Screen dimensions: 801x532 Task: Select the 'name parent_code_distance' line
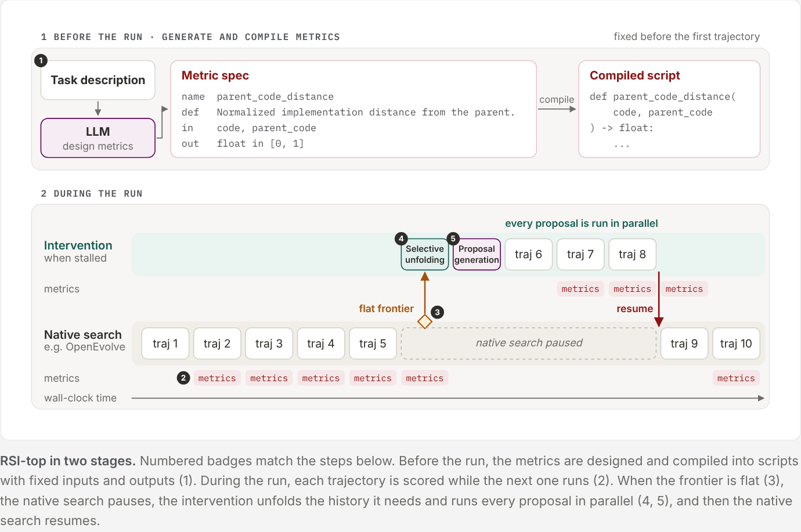click(x=258, y=97)
